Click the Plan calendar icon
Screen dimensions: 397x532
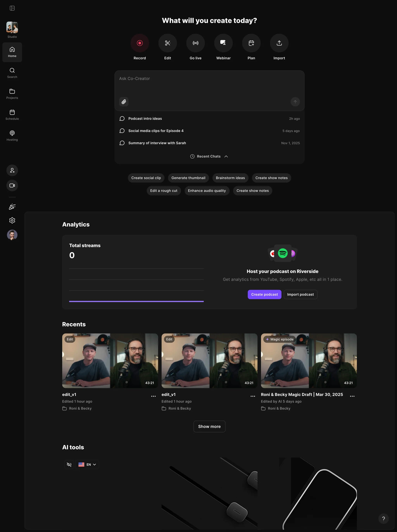(251, 43)
